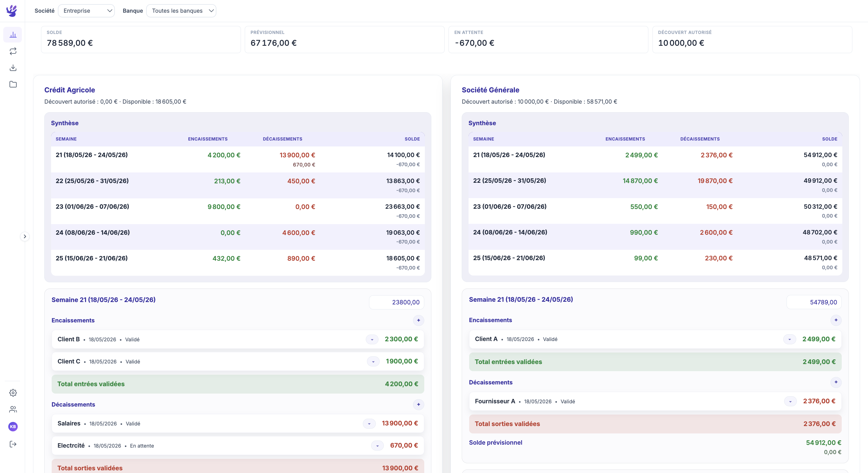Click the logout icon

coord(13,444)
